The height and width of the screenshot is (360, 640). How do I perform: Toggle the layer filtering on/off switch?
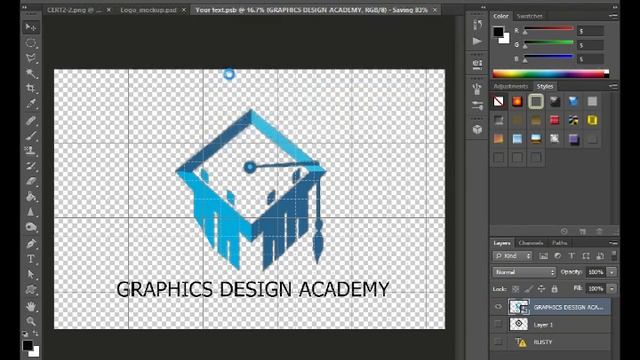tap(613, 256)
